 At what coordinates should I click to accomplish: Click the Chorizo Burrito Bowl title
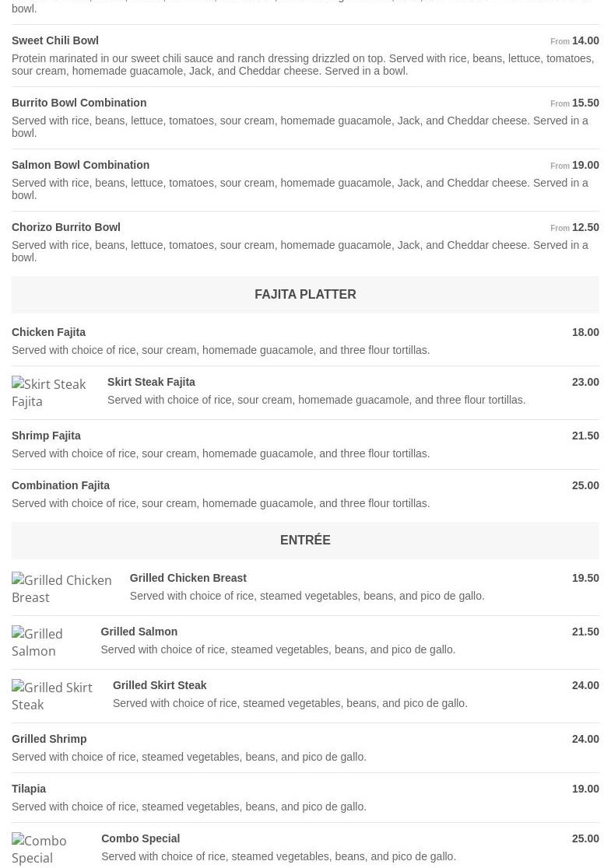point(66,227)
